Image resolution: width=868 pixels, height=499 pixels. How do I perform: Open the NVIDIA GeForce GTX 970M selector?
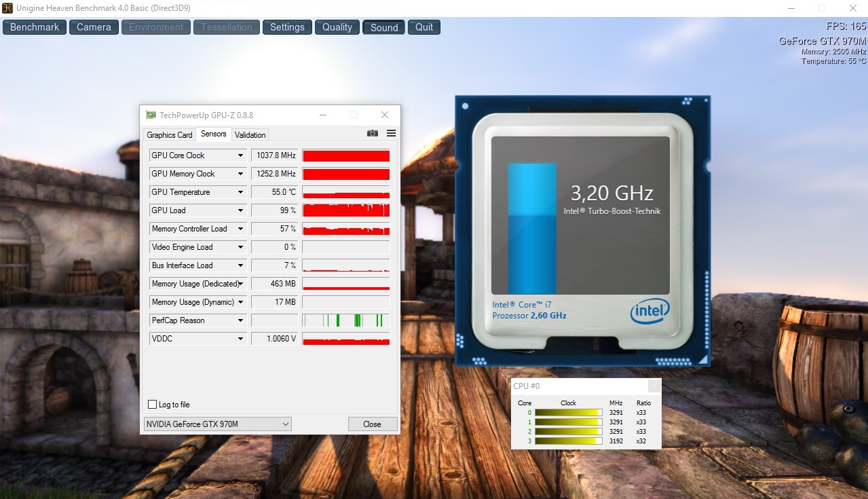(218, 424)
